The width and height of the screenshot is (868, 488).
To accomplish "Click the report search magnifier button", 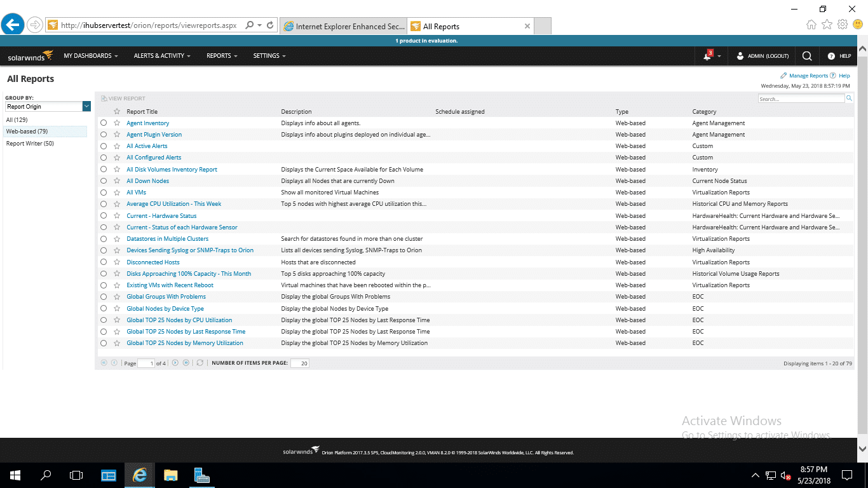I will 849,98.
